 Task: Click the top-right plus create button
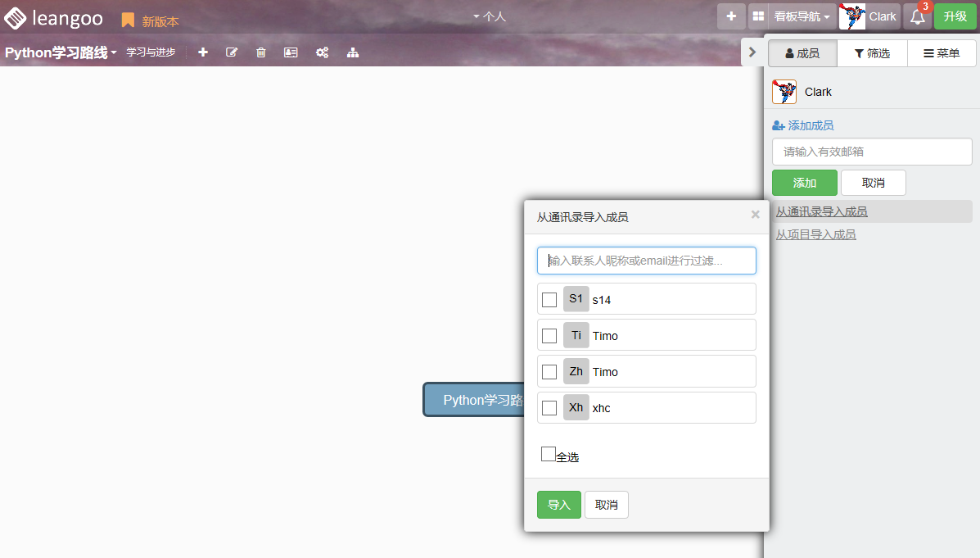[731, 16]
